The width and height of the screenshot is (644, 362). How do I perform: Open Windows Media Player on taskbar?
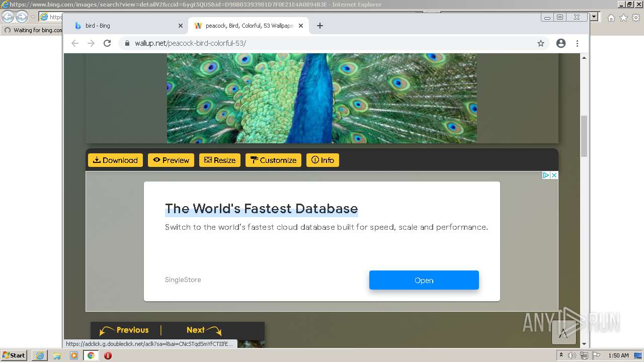[74, 355]
